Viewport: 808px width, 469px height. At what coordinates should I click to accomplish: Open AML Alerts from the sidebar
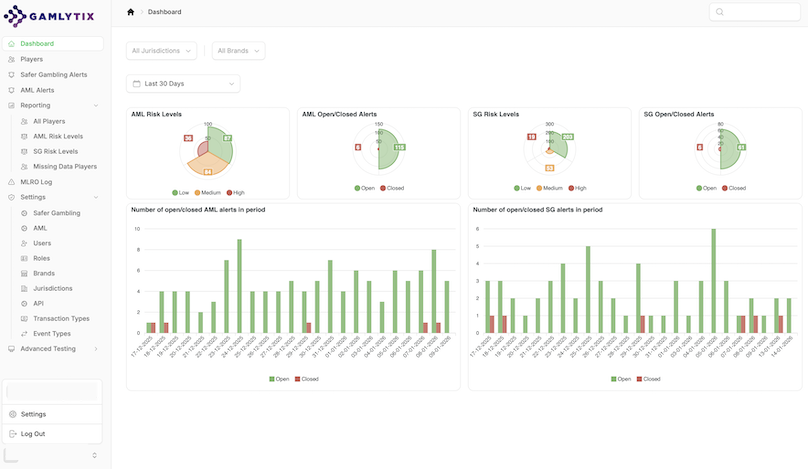tap(37, 90)
